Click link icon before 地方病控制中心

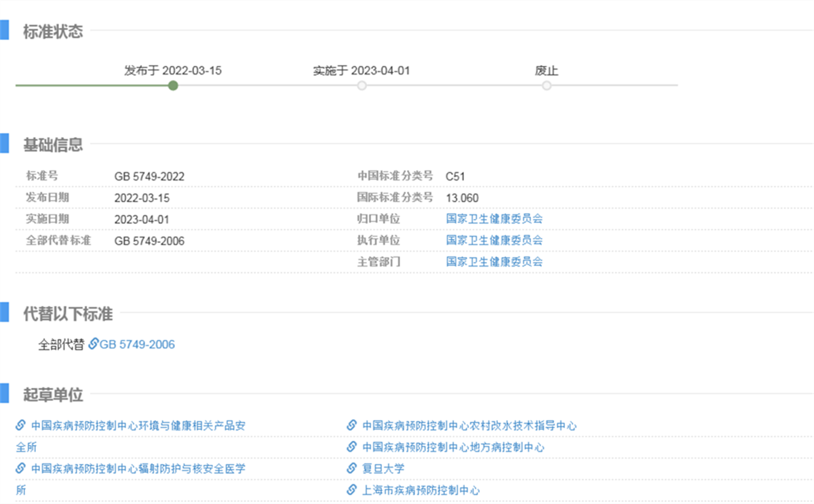351,447
